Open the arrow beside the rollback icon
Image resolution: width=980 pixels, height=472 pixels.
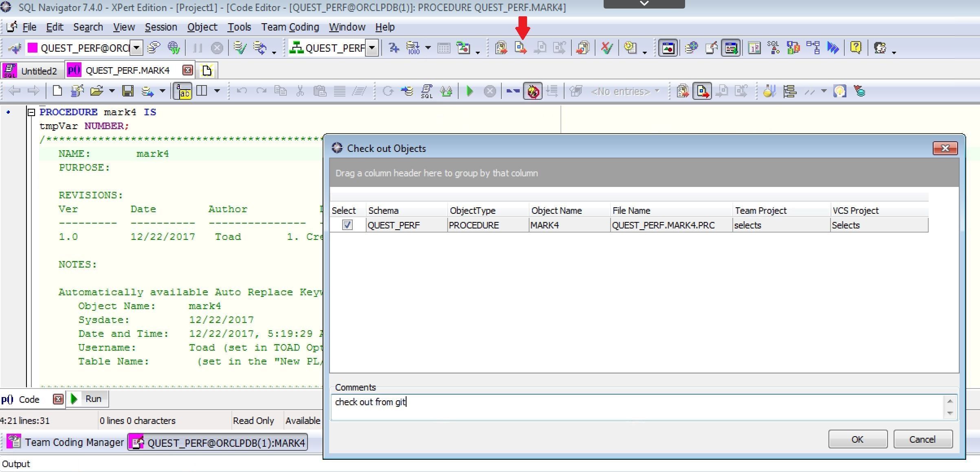(x=274, y=52)
